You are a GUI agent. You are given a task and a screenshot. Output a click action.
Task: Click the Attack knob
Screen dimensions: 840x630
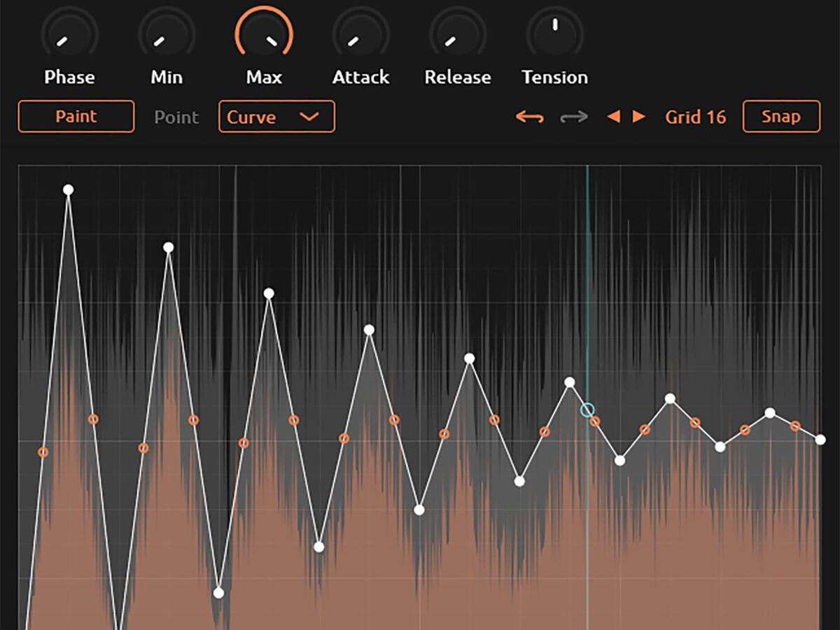[360, 34]
